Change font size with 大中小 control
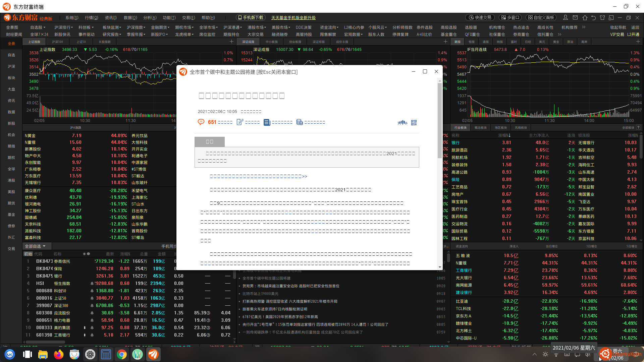The image size is (644, 362). (x=402, y=123)
